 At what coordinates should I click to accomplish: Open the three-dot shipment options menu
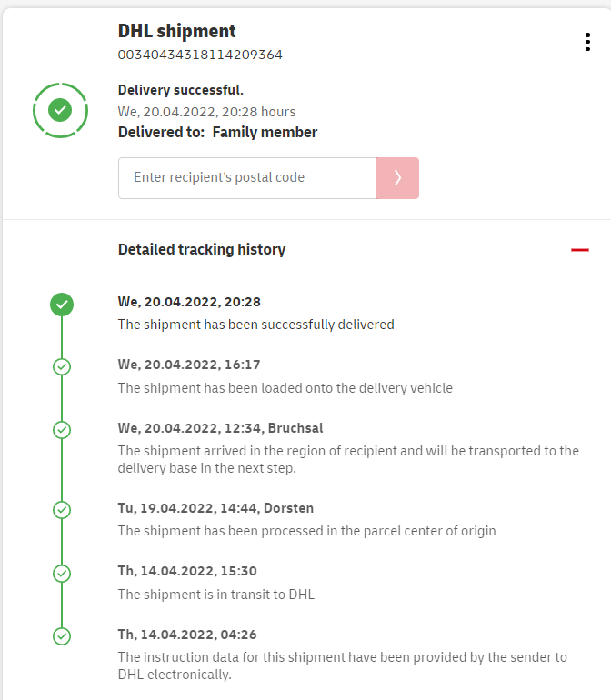(x=587, y=43)
